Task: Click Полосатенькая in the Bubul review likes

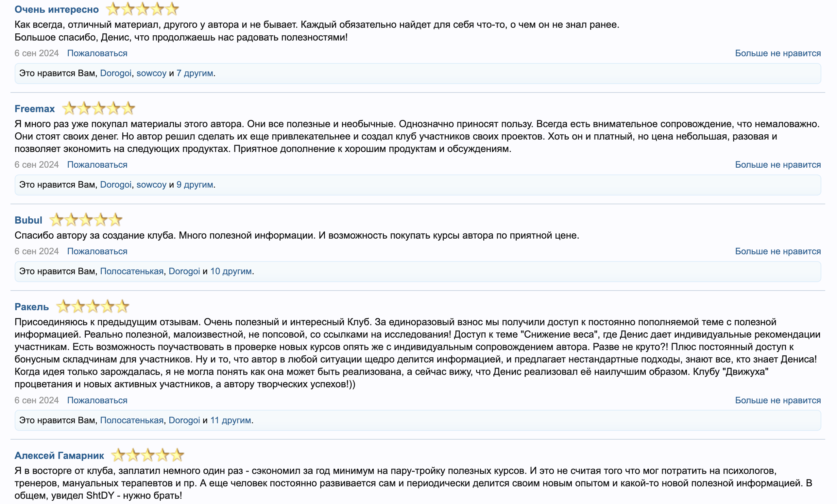Action: click(x=132, y=271)
